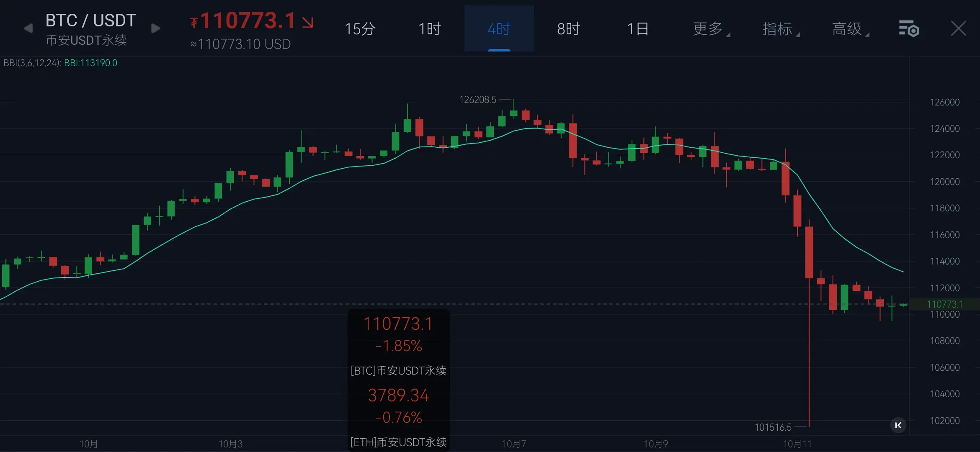Viewport: 980px width, 452px height.
Task: Go to next trading pair arrow
Action: [156, 28]
